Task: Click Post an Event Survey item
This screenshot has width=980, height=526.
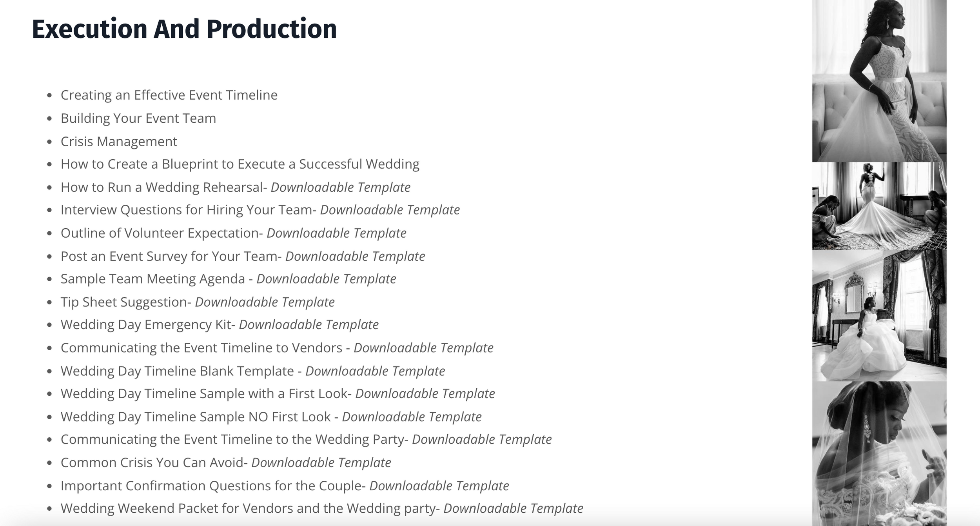Action: click(243, 256)
